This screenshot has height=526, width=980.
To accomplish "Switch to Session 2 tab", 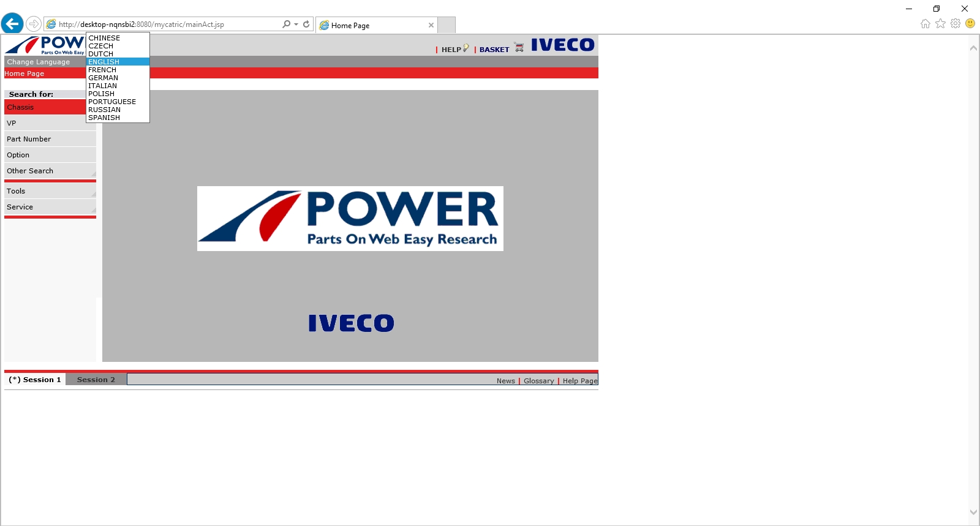I will click(x=96, y=380).
